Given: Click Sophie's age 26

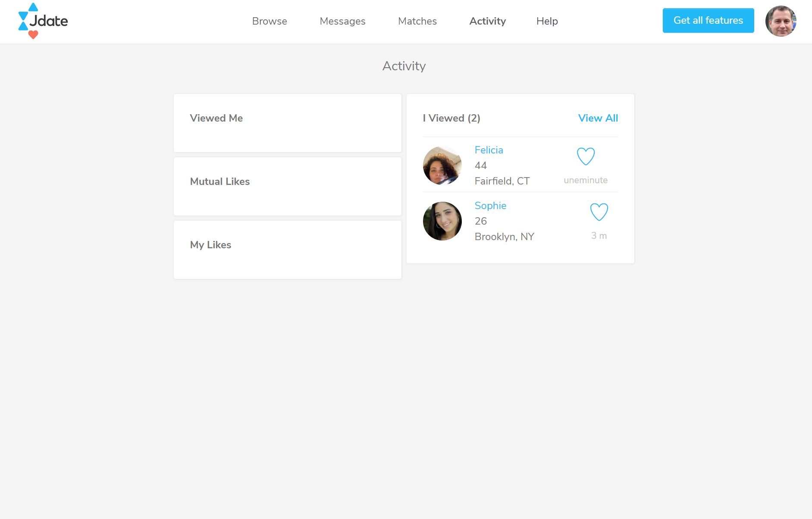Looking at the screenshot, I should click(x=480, y=221).
